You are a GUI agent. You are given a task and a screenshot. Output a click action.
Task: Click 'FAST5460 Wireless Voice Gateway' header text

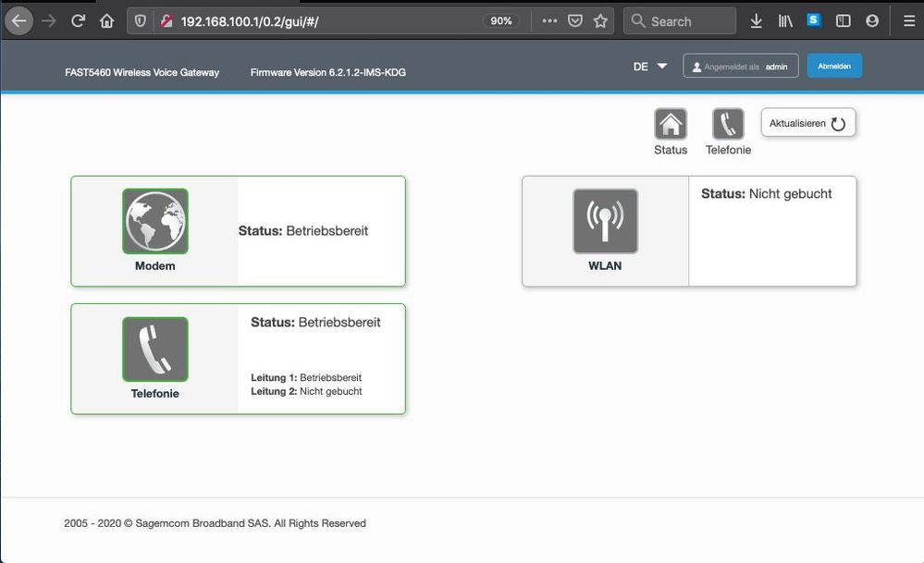[142, 72]
